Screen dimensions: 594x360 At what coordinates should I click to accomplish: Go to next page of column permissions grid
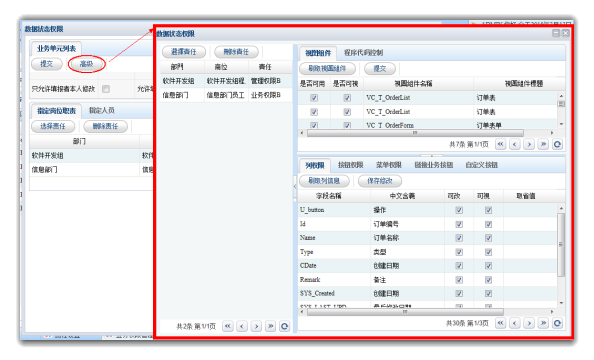click(529, 323)
